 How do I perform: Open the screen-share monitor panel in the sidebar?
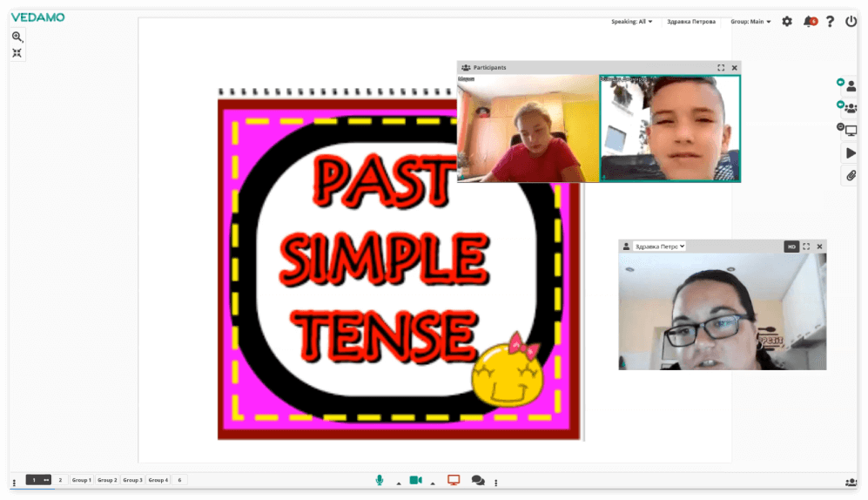point(851,131)
